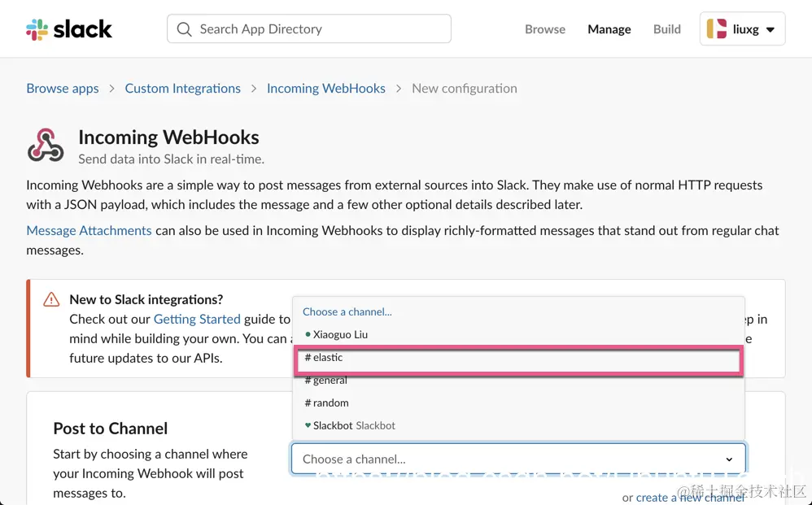Click the liuxg workspace avatar icon

pyautogui.click(x=717, y=29)
